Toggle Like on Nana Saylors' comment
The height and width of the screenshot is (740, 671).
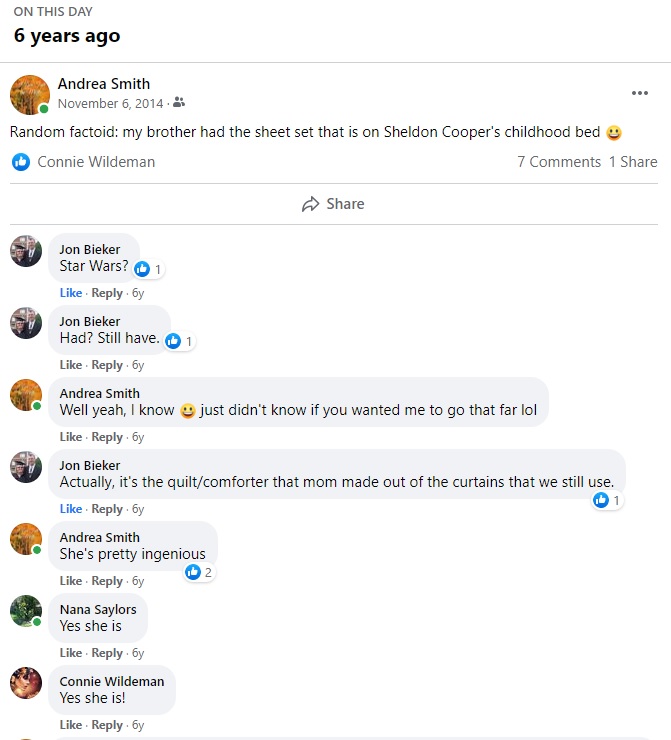[70, 653]
